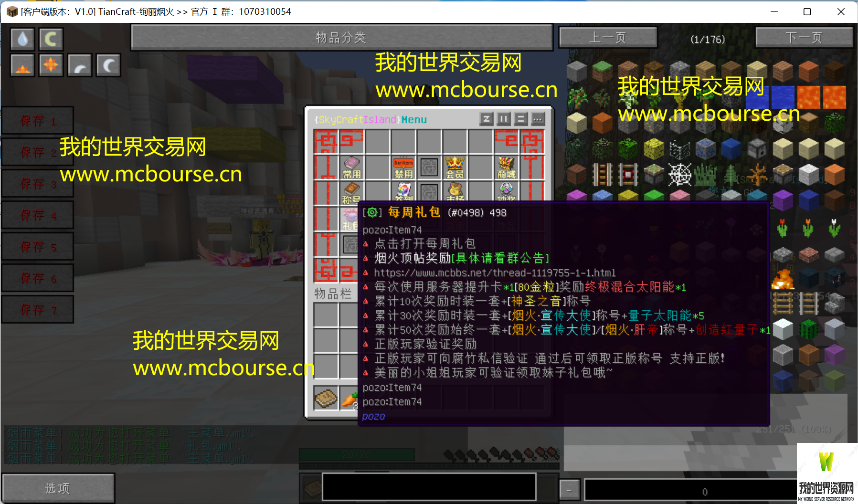Viewport: 858px width, 504px height.
Task: Pick the grass block from item panel
Action: point(603,71)
